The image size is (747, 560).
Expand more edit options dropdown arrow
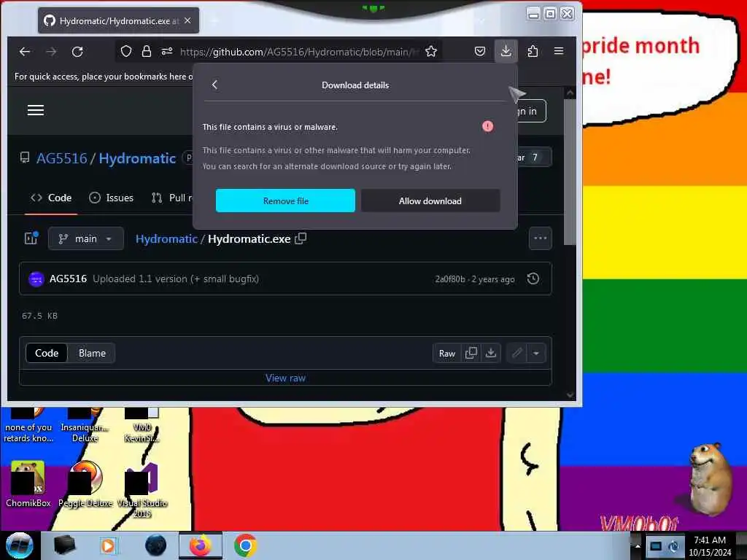[x=536, y=354]
